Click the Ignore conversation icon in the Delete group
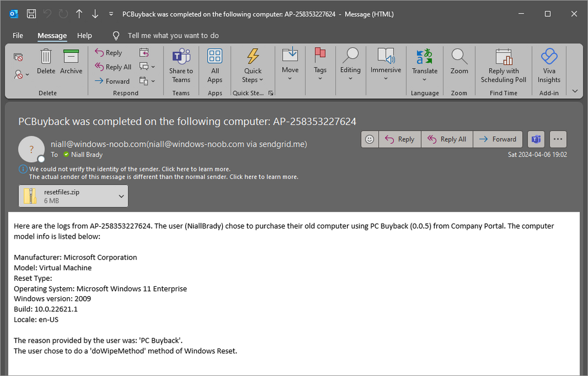The width and height of the screenshot is (588, 376). pos(18,58)
